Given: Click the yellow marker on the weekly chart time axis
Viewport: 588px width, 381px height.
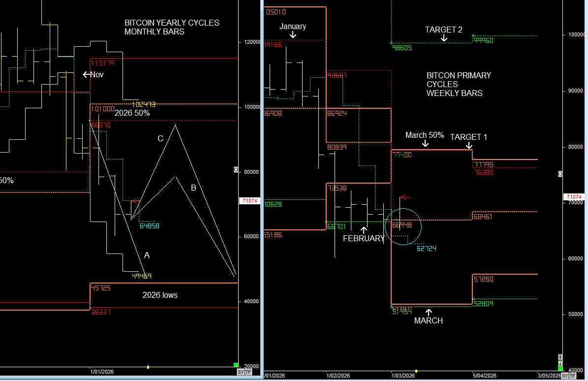Looking at the screenshot, I should pyautogui.click(x=416, y=371).
